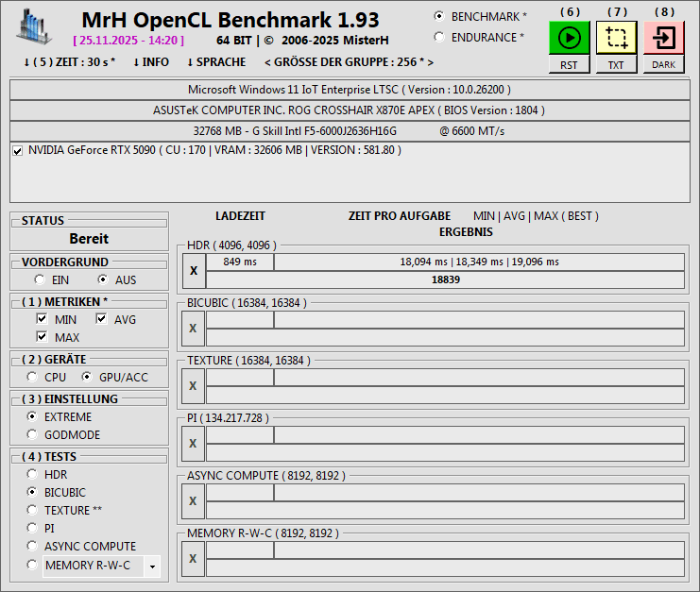The image size is (700, 592).
Task: Click the HDR result value 18839
Action: pyautogui.click(x=446, y=279)
